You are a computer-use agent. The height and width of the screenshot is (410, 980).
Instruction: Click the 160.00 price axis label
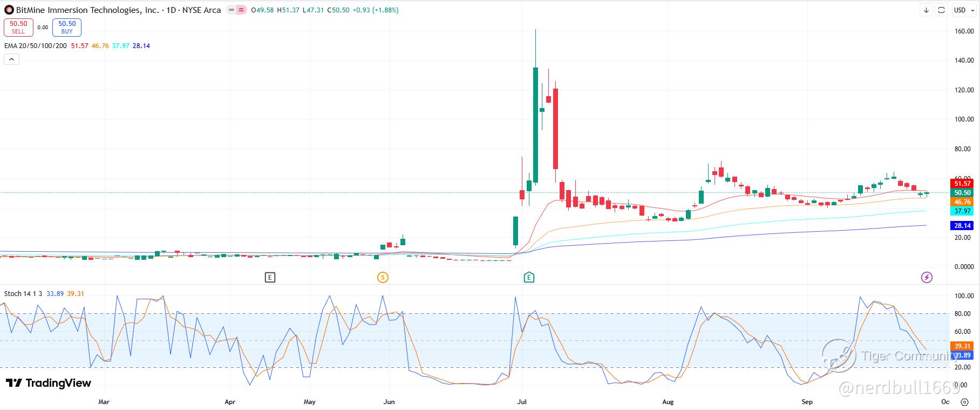964,31
